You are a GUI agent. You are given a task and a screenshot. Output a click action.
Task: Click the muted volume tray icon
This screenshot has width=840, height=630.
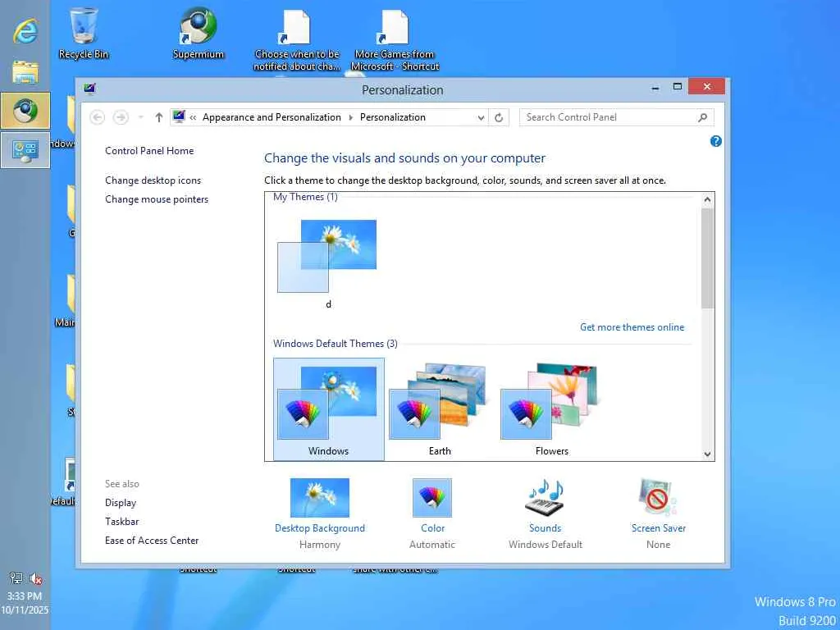coord(36,578)
